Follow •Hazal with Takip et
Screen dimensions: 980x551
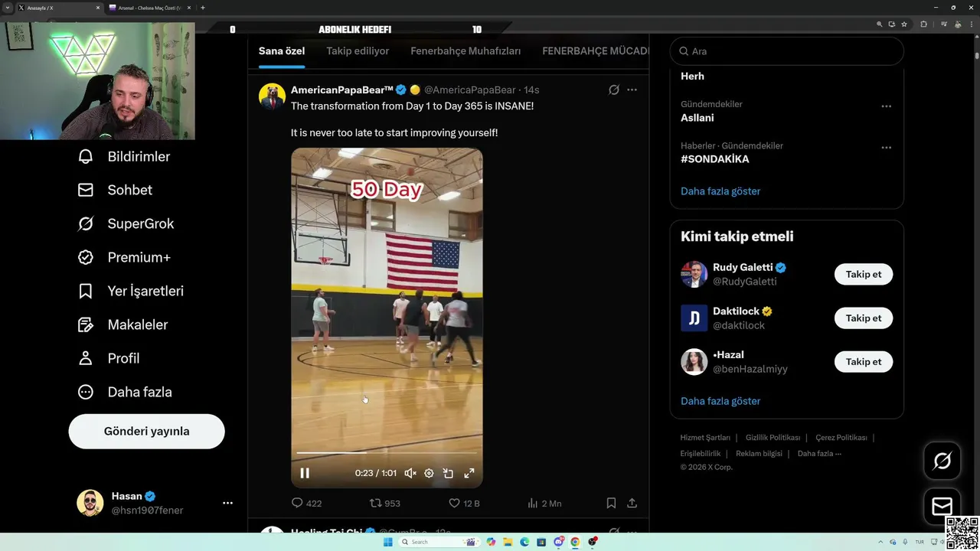(x=864, y=361)
